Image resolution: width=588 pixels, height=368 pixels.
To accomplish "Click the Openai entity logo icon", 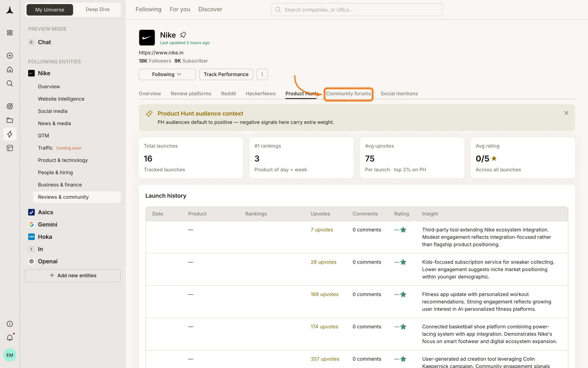I will [31, 261].
